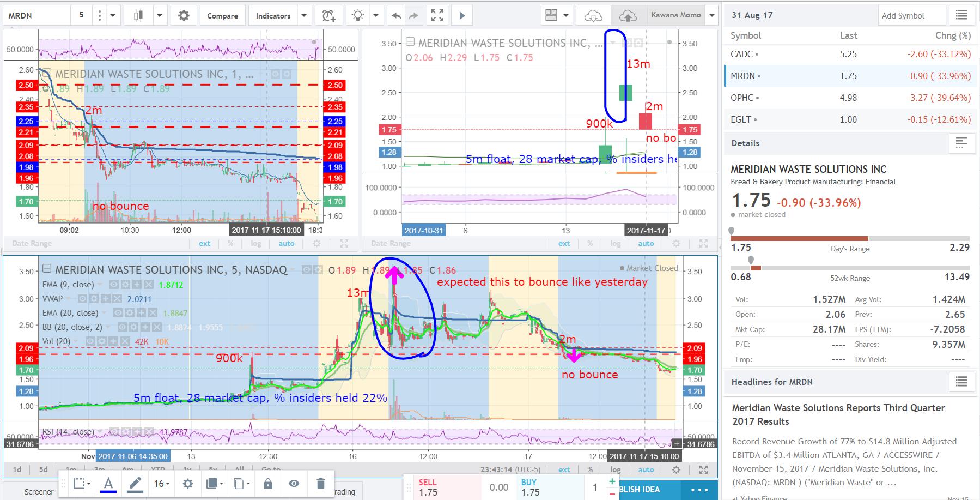This screenshot has width=980, height=500.
Task: Redo the chart action
Action: [x=413, y=16]
